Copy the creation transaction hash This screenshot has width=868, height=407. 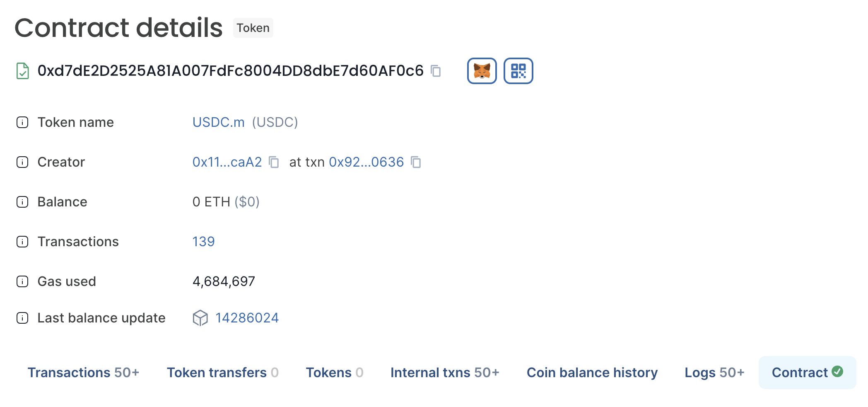tap(417, 162)
